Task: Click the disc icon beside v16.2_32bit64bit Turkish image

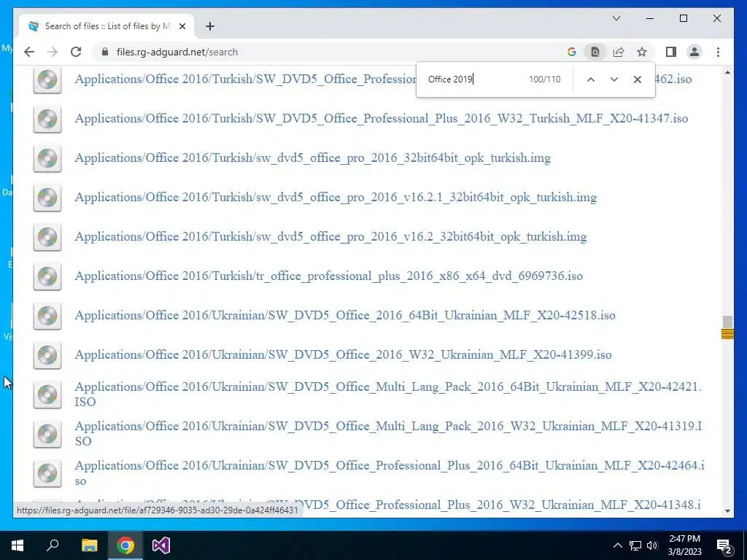Action: click(x=47, y=237)
